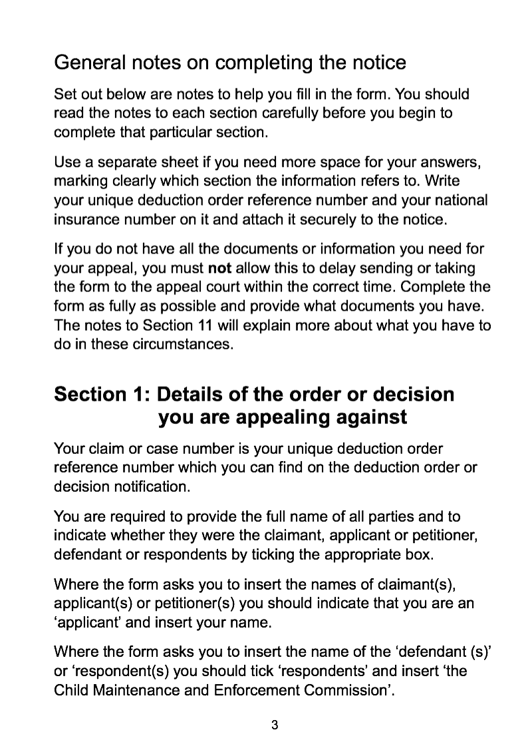Click the words "names of claimant(s)"
This screenshot has height=756, width=532.
click(x=383, y=585)
